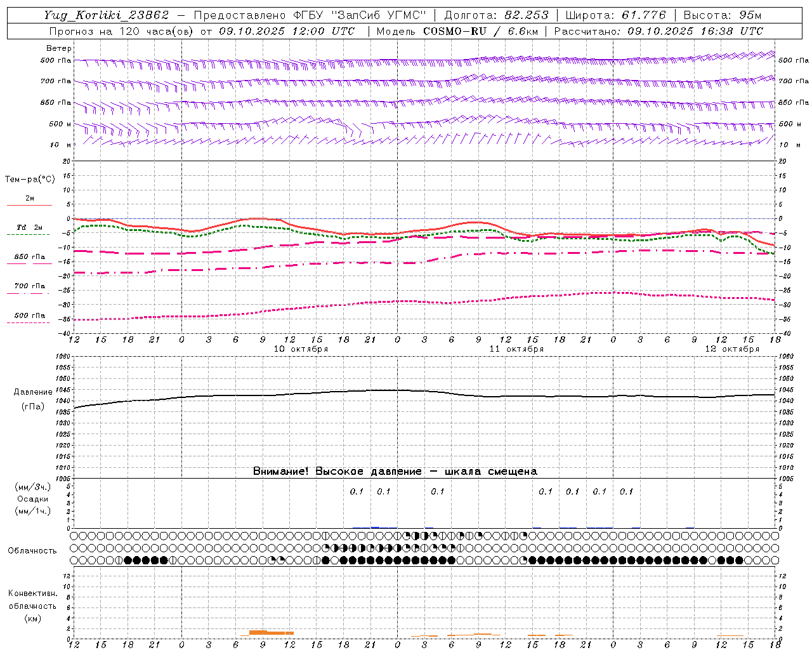The width and height of the screenshot is (812, 650).
Task: Click the Td 2м dew point legend entry
Action: point(30,227)
